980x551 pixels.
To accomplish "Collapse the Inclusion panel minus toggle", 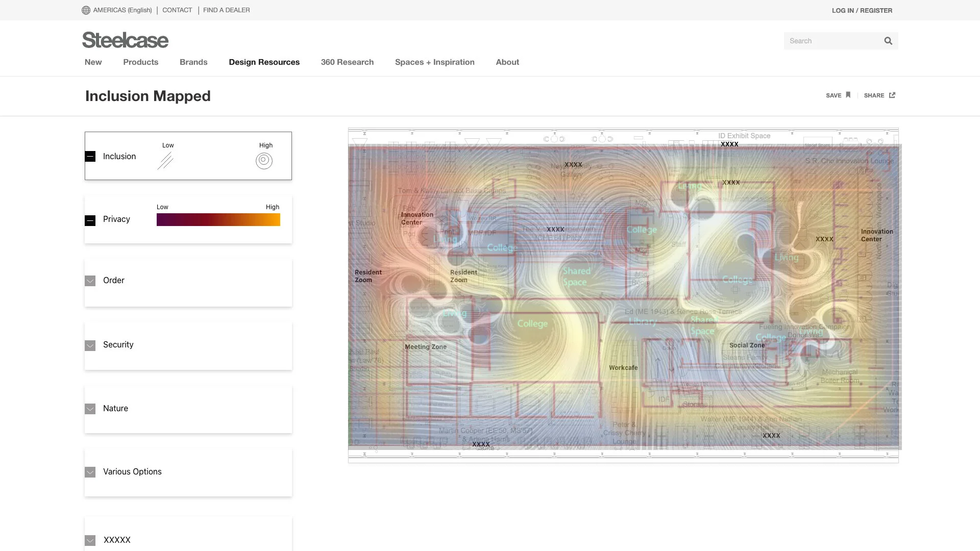I will tap(90, 157).
